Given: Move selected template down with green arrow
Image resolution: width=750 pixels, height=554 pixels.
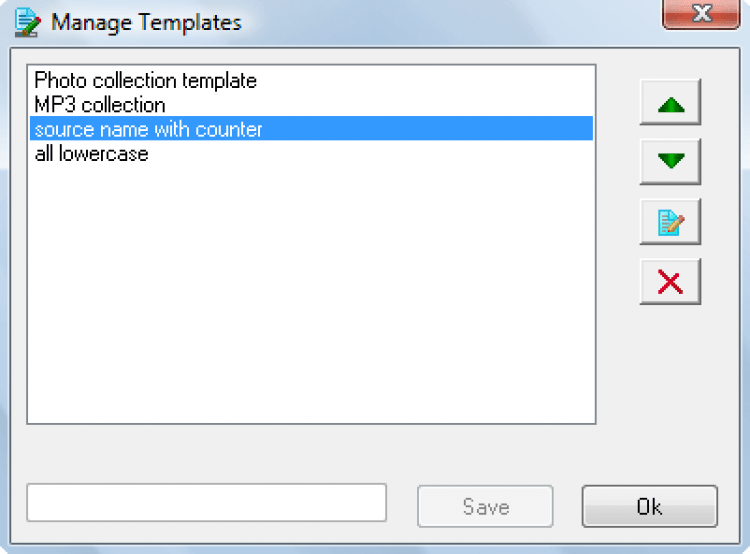Looking at the screenshot, I should (x=670, y=162).
